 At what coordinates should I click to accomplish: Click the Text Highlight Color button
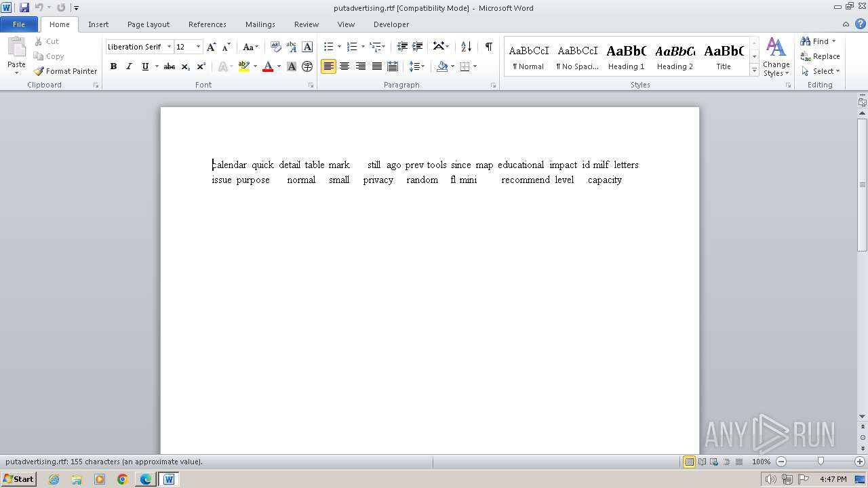(x=244, y=66)
